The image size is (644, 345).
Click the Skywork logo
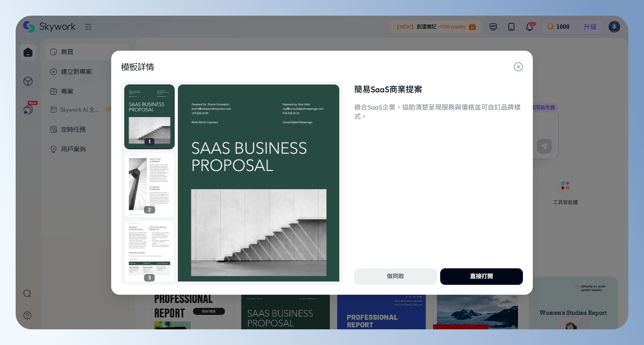pyautogui.click(x=49, y=27)
